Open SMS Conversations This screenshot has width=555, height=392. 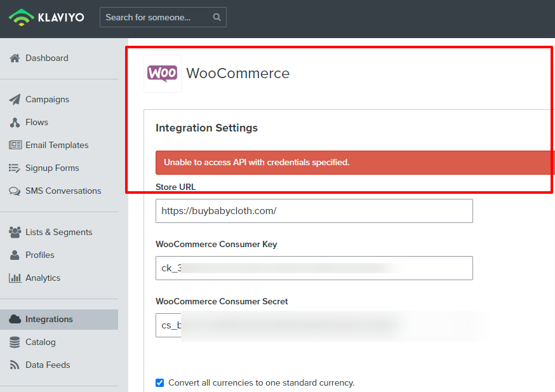pyautogui.click(x=63, y=191)
